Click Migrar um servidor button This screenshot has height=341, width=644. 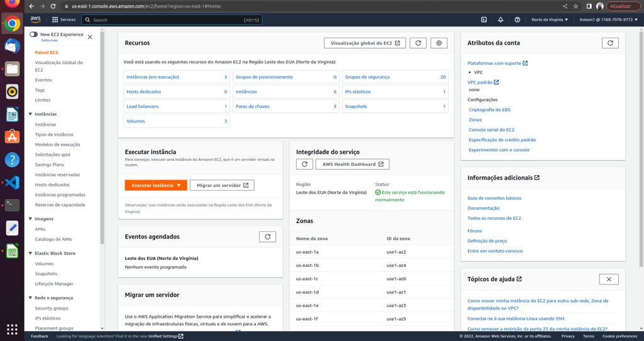[222, 185]
